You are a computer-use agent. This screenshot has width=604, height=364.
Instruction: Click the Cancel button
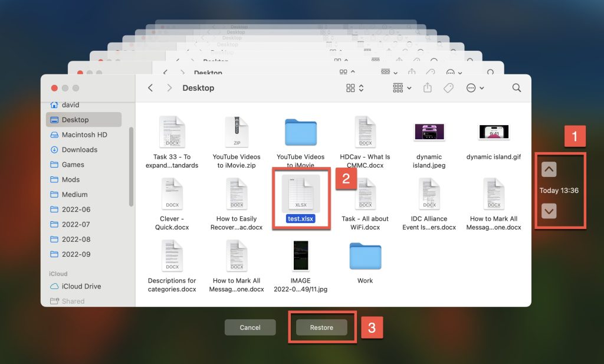pyautogui.click(x=250, y=327)
